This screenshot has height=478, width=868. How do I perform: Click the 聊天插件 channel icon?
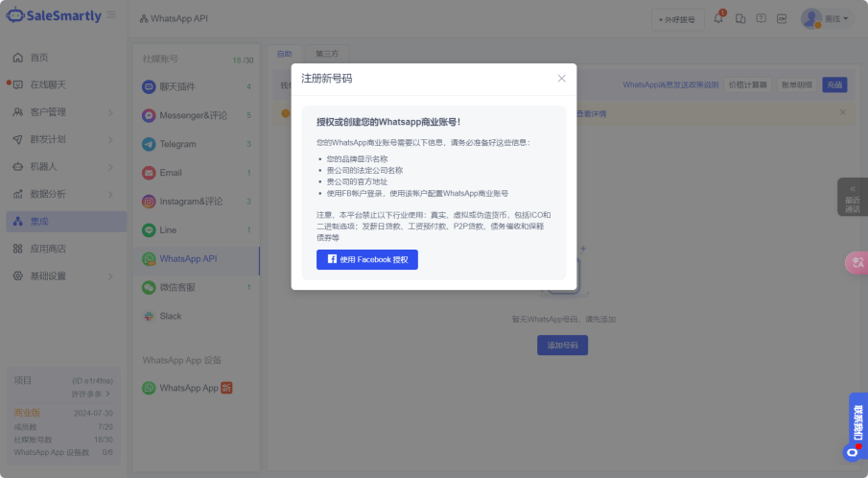[149, 86]
